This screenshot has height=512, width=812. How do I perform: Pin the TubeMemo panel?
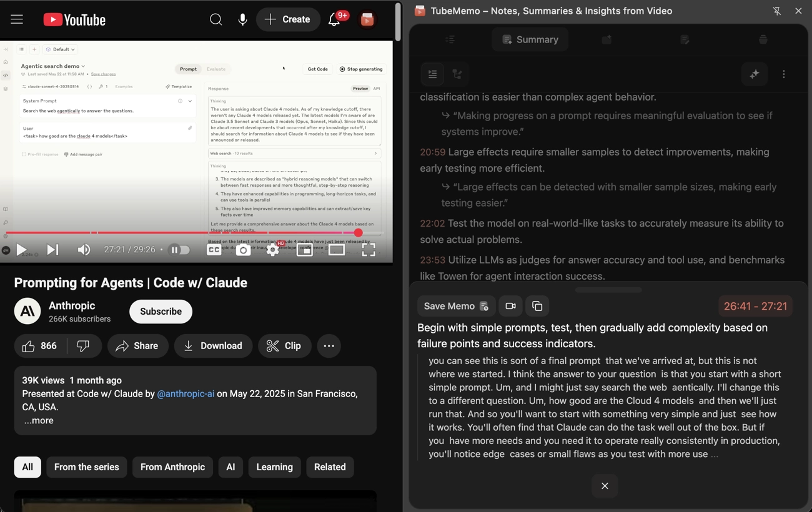(777, 11)
